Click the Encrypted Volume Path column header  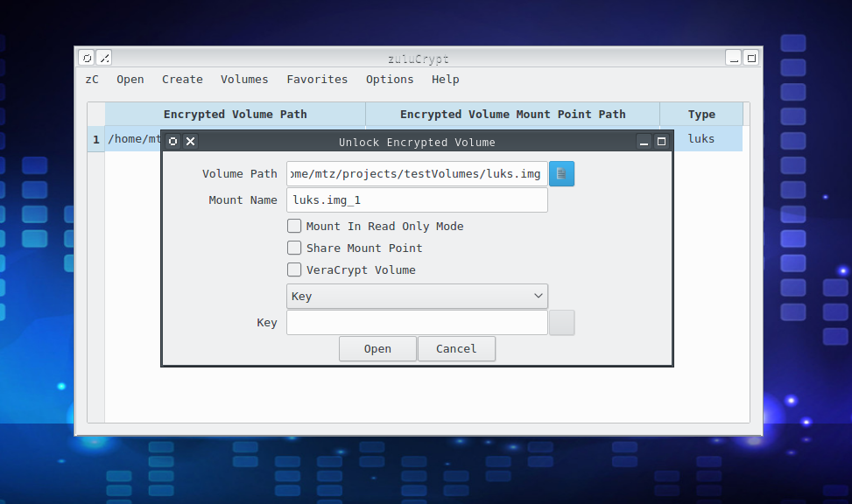[x=236, y=114]
